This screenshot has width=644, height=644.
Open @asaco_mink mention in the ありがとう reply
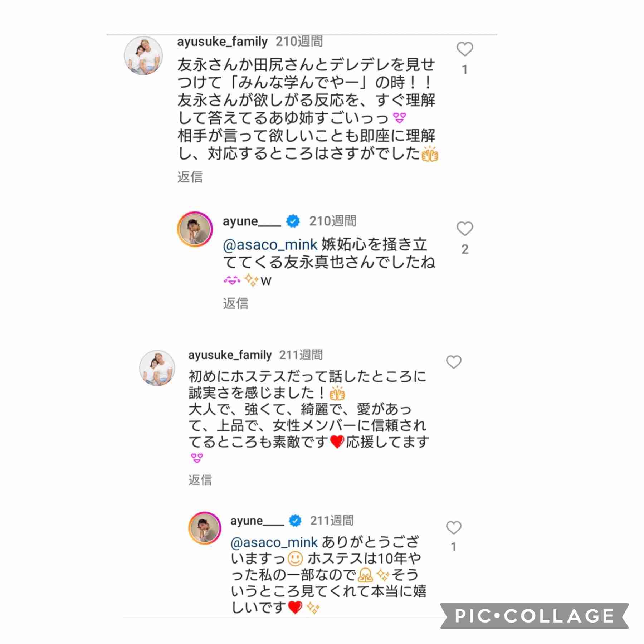coord(274,543)
